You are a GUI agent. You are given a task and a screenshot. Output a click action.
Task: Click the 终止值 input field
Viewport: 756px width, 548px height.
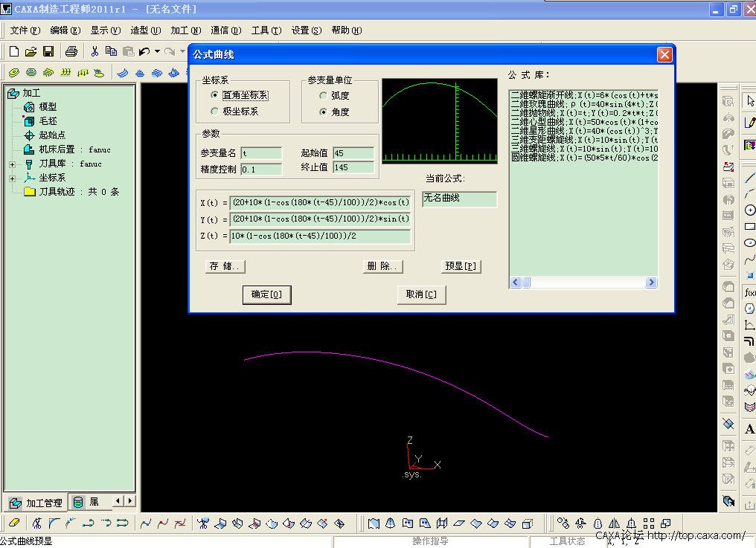tap(353, 167)
